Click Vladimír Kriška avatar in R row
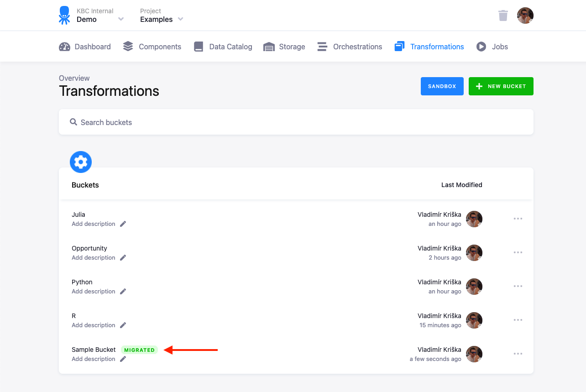This screenshot has width=586, height=392. [474, 320]
